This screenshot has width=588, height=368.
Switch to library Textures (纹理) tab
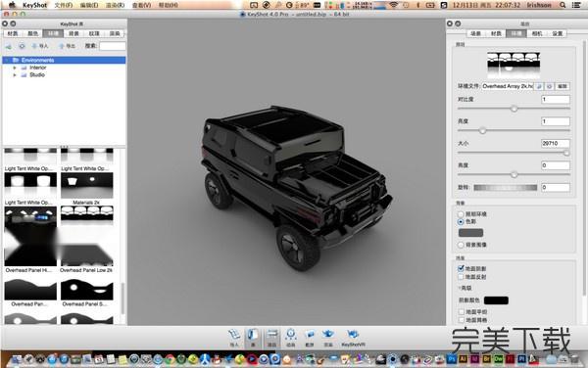pyautogui.click(x=94, y=33)
